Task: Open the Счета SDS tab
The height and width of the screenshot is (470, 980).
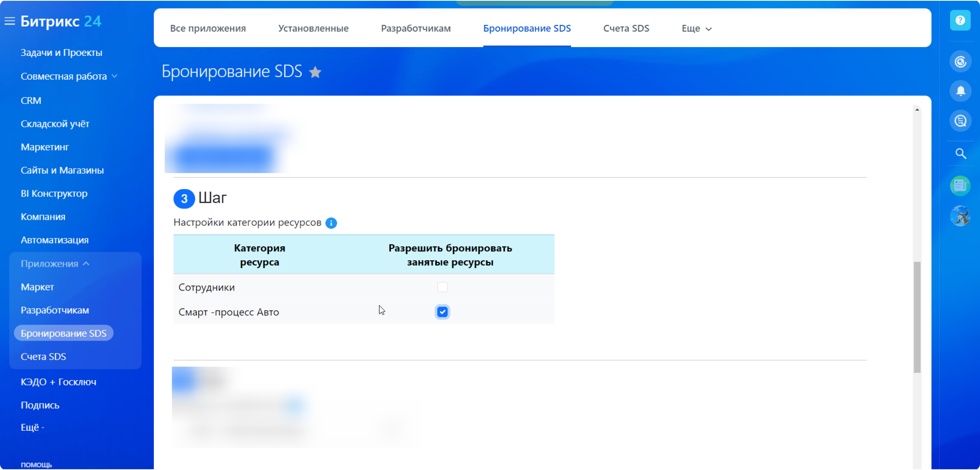Action: pyautogui.click(x=626, y=29)
